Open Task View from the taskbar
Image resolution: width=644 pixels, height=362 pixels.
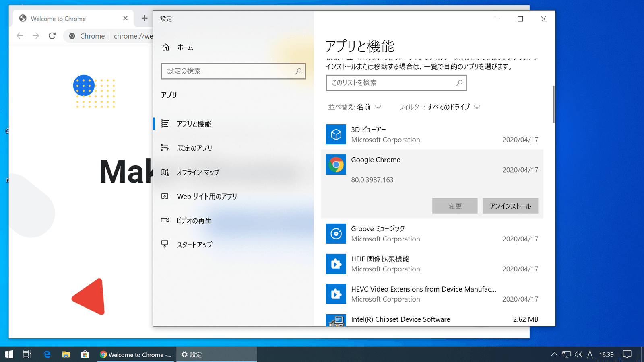(x=27, y=354)
